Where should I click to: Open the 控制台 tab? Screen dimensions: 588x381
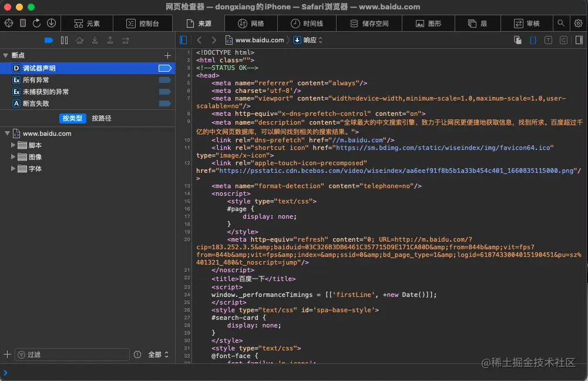pyautogui.click(x=143, y=24)
